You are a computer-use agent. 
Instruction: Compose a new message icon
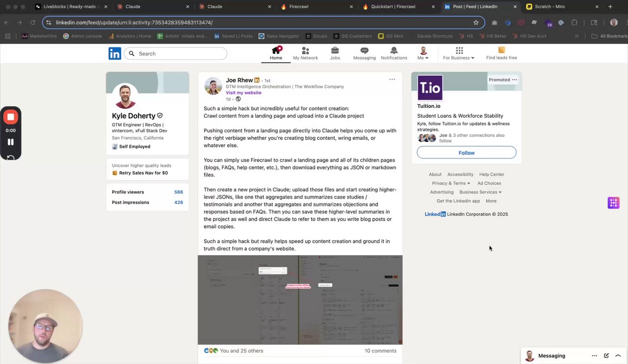606,356
